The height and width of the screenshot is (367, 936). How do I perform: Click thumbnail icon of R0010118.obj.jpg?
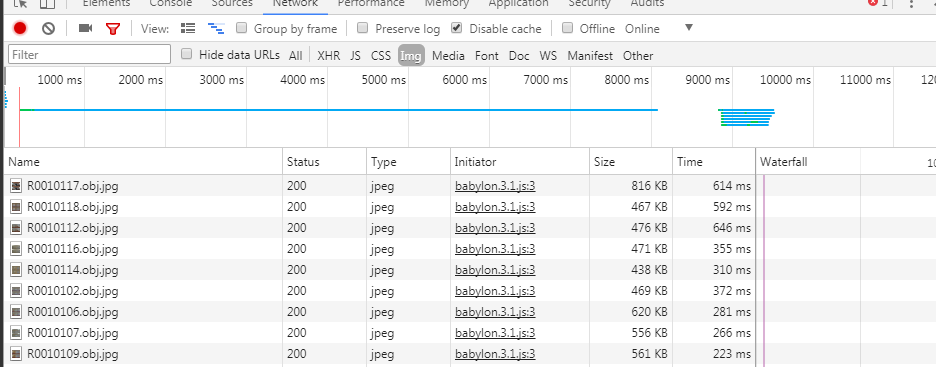(x=16, y=207)
